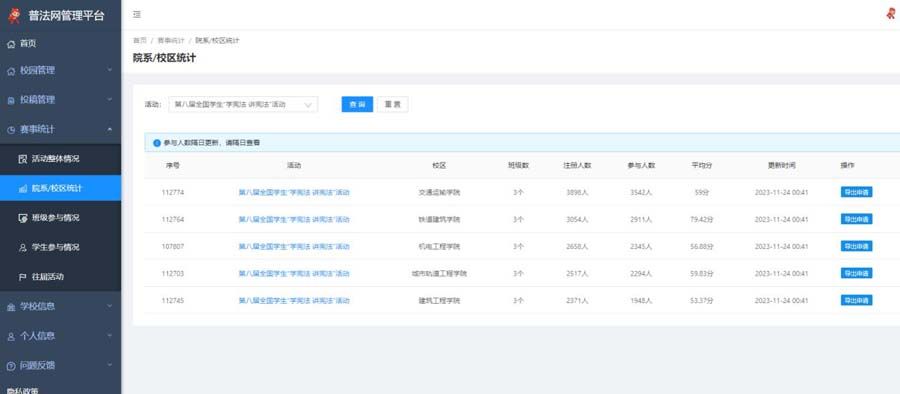Expand the 学校信息 menu
The width and height of the screenshot is (900, 394).
60,306
